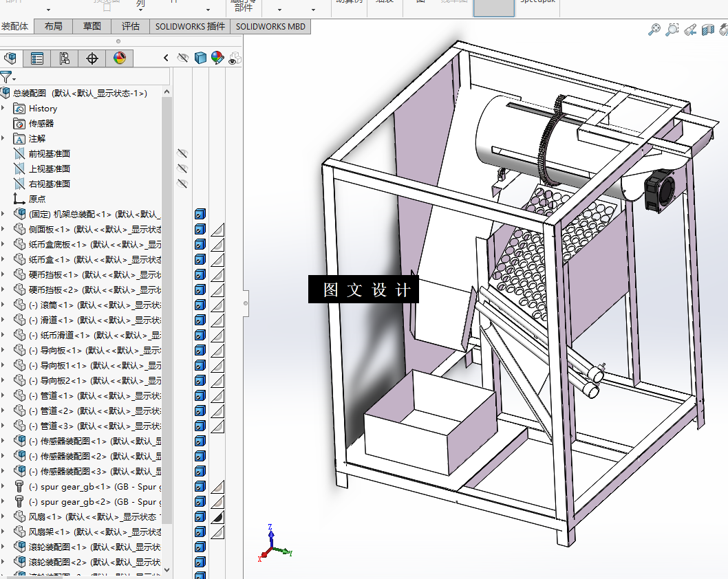
Task: Click the transparency triangle for 风扇<1>
Action: point(217,516)
